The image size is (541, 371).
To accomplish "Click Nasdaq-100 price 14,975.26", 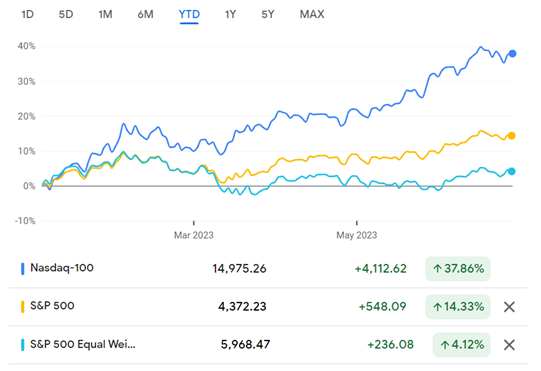I will tap(239, 269).
